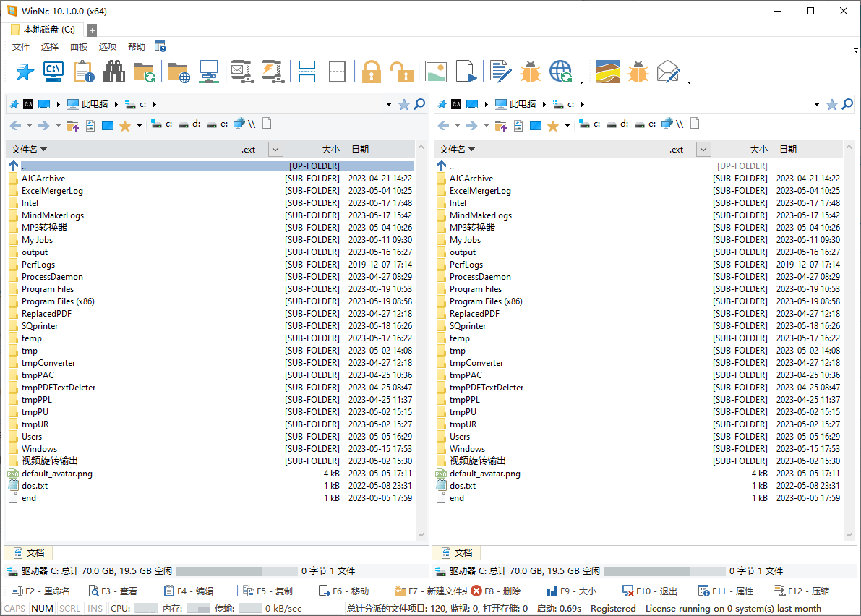Open left pane address history dropdown
861x616 pixels.
(389, 104)
